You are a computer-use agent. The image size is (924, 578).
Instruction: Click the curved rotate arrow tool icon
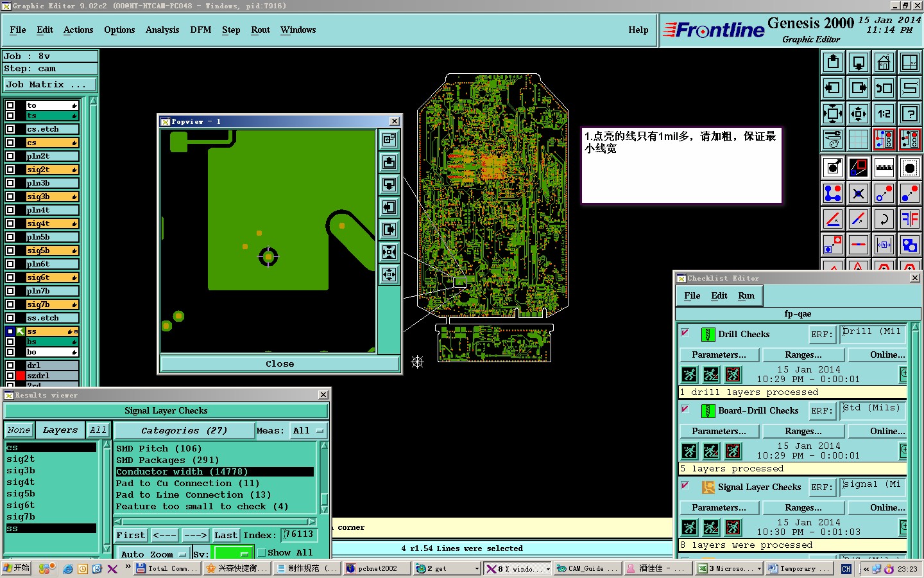[x=884, y=219]
